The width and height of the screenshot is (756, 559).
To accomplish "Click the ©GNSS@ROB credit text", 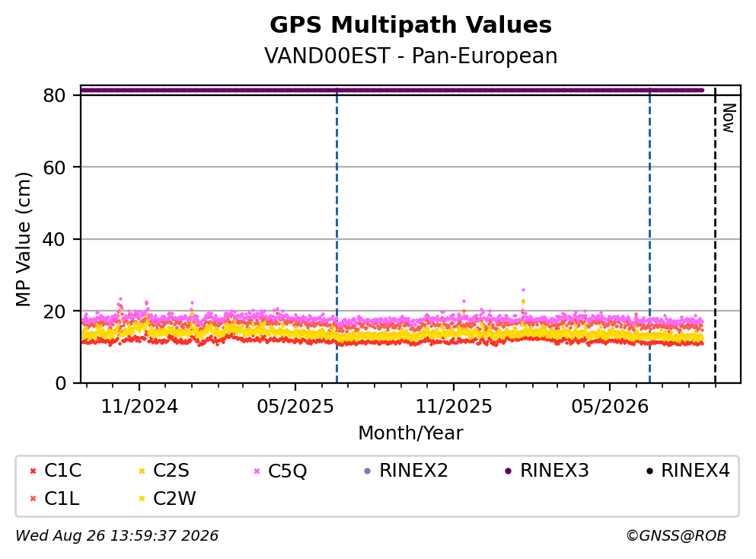I will point(676,536).
